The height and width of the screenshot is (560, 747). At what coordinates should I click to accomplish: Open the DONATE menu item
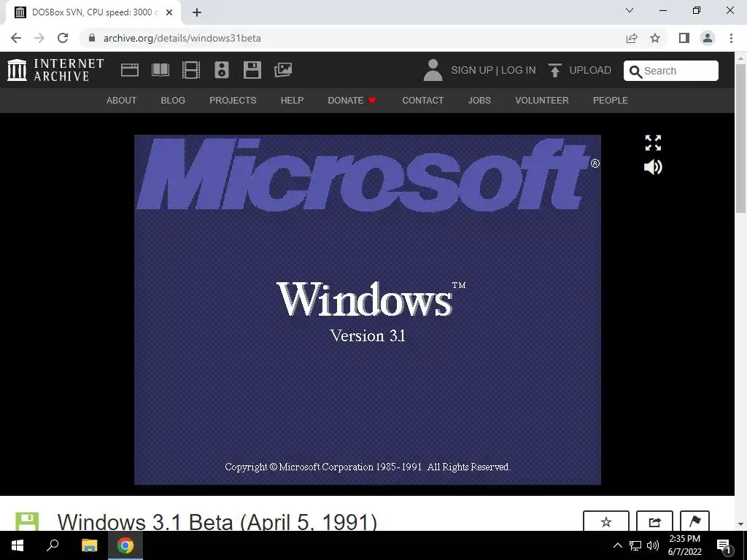pos(352,101)
